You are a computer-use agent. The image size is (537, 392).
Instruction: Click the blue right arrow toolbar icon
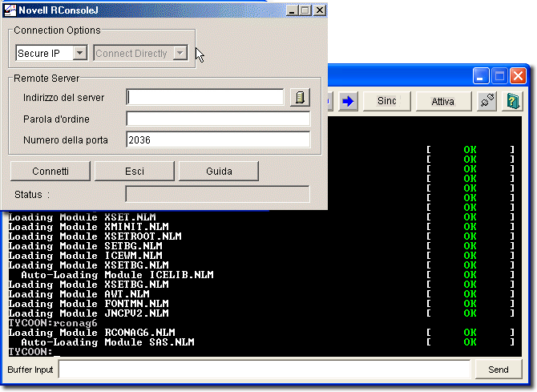pos(348,101)
